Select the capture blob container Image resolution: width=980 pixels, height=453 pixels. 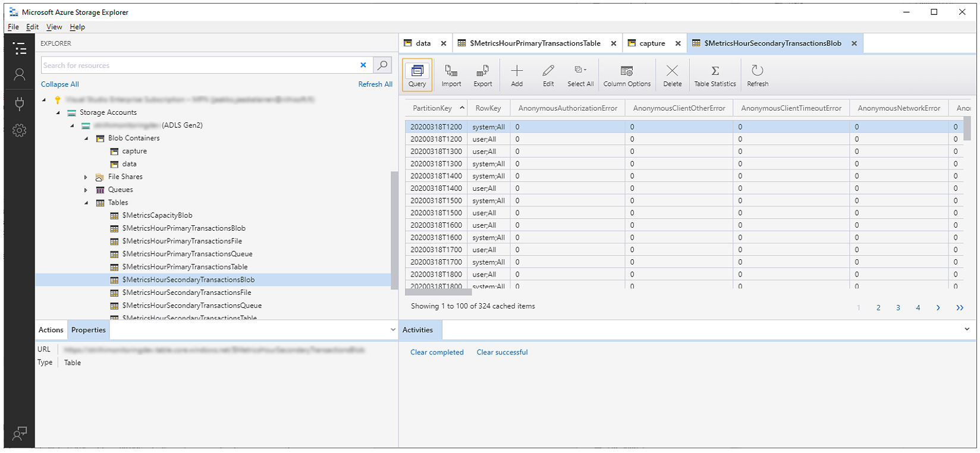[x=134, y=151]
